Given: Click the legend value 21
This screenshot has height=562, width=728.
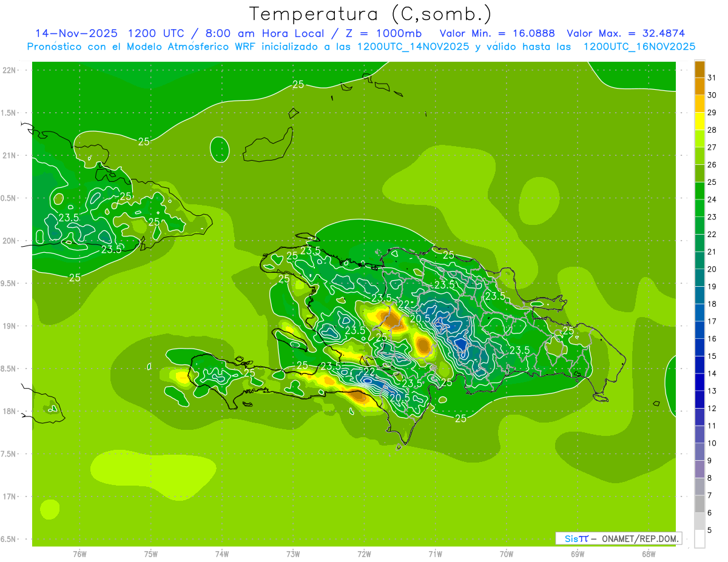Looking at the screenshot, I should [x=712, y=252].
